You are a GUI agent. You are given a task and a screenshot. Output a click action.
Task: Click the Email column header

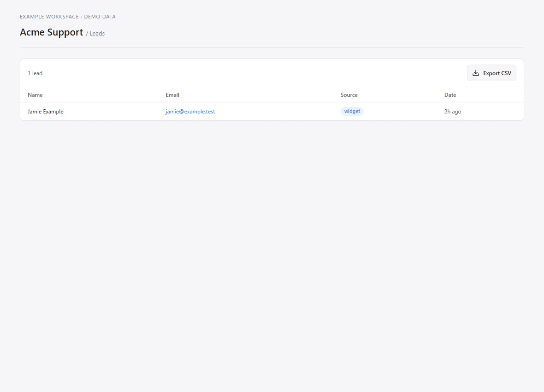(x=172, y=95)
